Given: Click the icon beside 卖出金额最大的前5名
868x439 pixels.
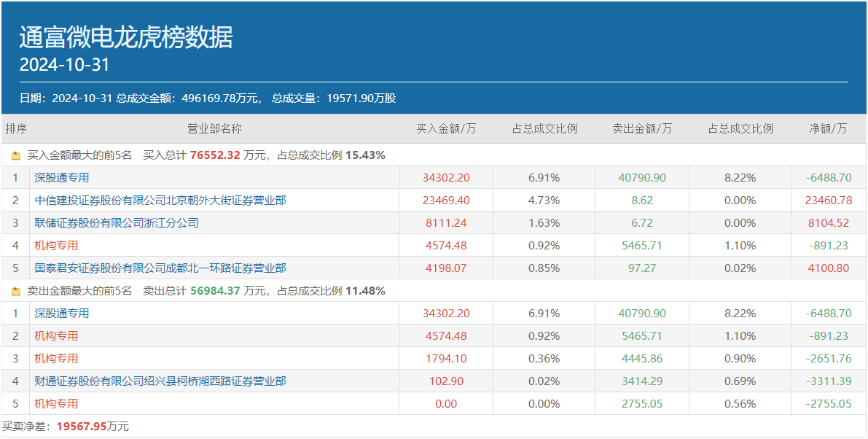Looking at the screenshot, I should (x=16, y=291).
